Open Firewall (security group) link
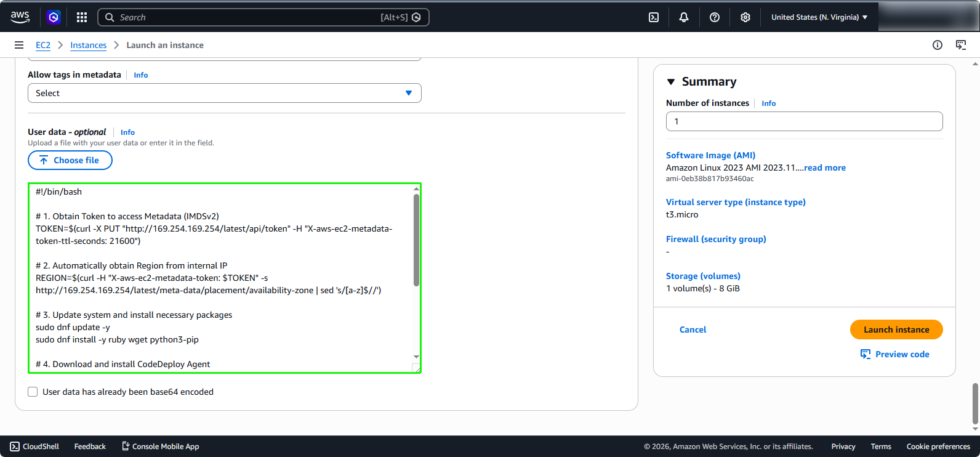Image resolution: width=980 pixels, height=457 pixels. pyautogui.click(x=716, y=239)
